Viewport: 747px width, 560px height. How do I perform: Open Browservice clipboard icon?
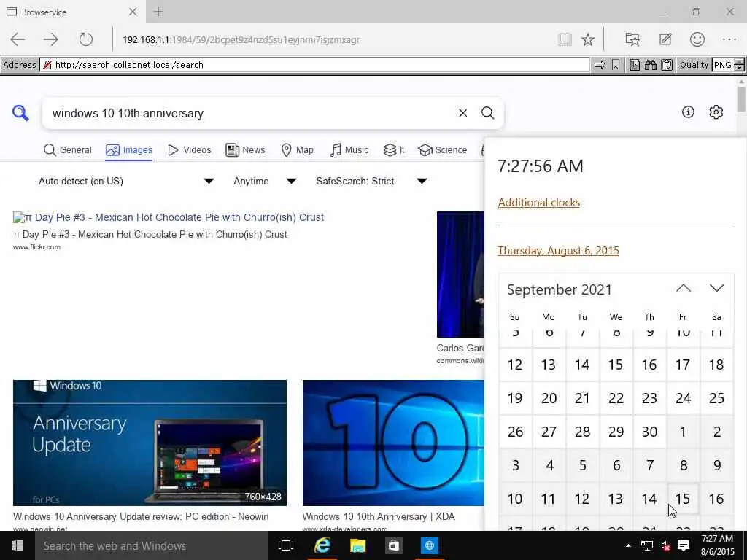tap(667, 65)
